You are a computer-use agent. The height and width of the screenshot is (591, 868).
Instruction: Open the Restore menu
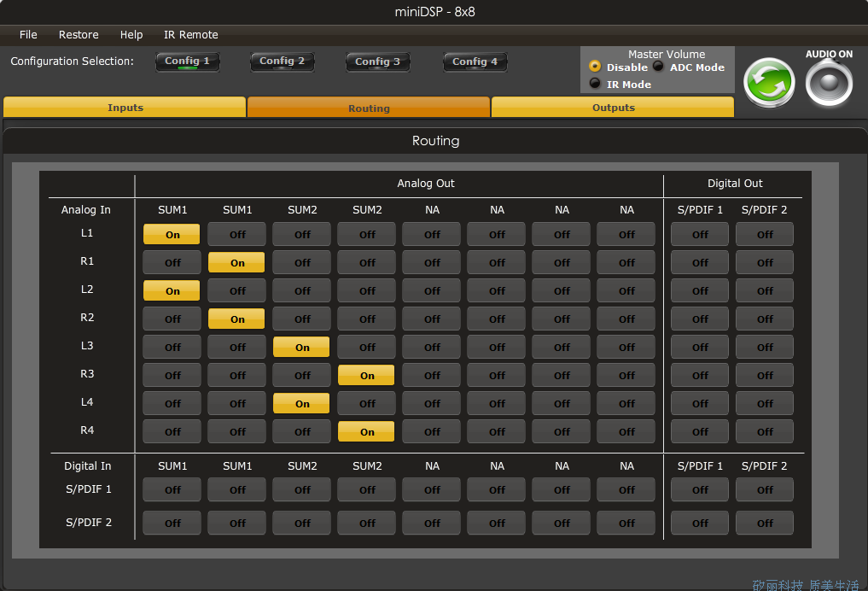click(x=79, y=34)
